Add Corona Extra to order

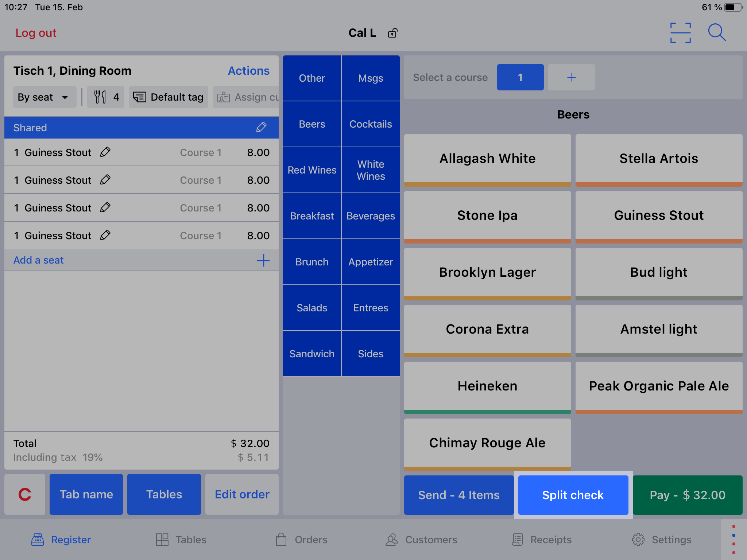[487, 330]
